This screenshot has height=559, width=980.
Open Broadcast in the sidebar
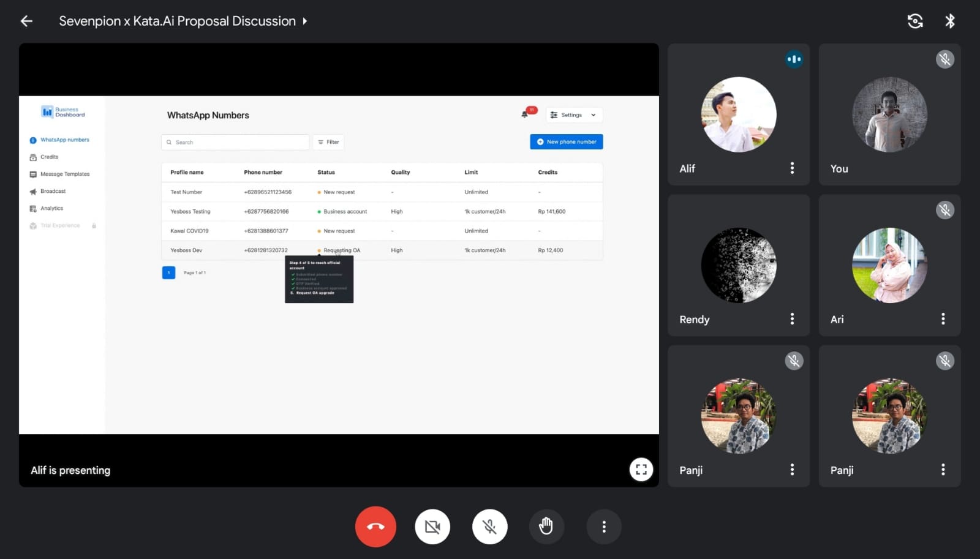click(x=47, y=192)
